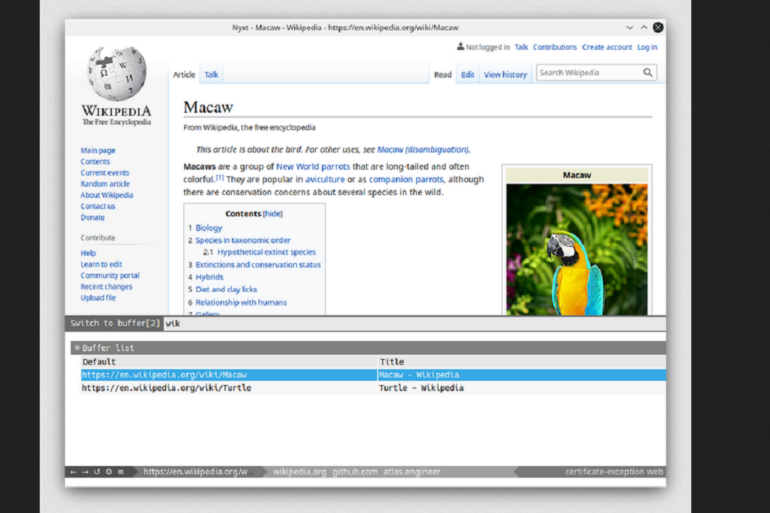Click the Default column header
Image resolution: width=770 pixels, height=513 pixels.
pos(229,362)
